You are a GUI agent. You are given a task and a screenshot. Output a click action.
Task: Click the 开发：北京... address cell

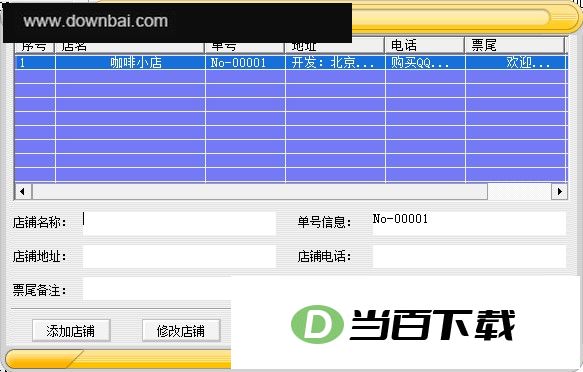point(335,62)
